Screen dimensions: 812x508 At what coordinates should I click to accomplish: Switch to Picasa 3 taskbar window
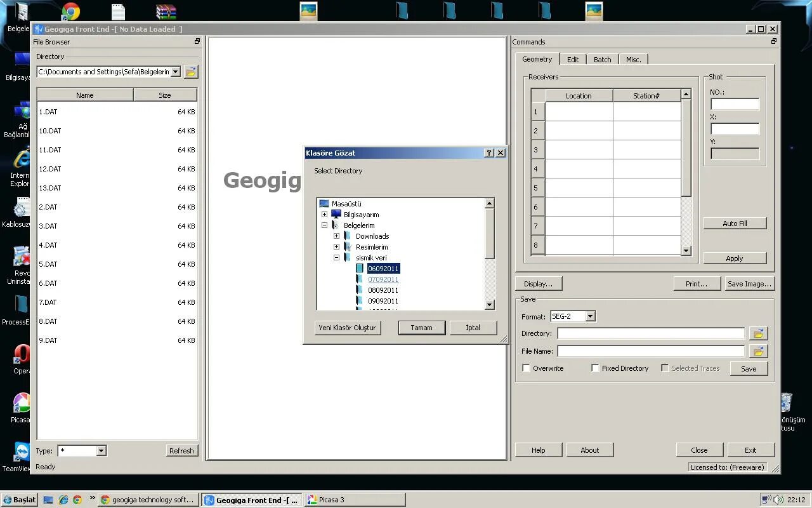coord(355,500)
